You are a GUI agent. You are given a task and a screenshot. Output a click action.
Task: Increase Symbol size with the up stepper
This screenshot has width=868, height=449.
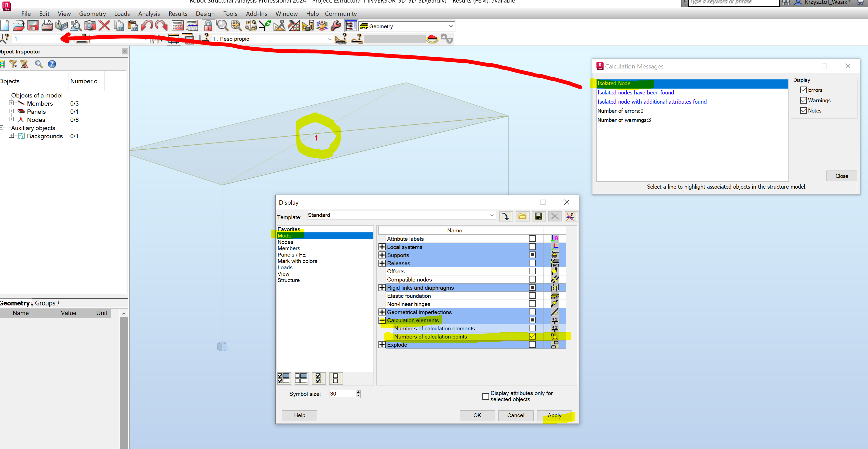click(x=358, y=392)
